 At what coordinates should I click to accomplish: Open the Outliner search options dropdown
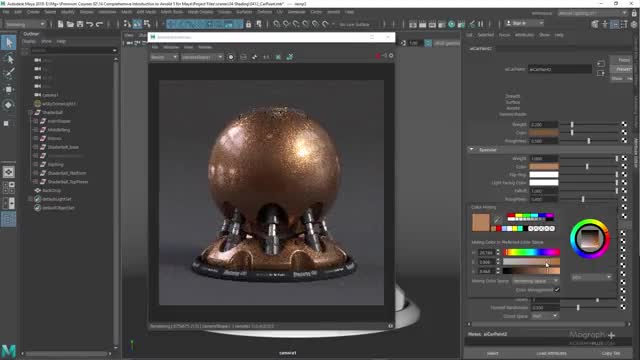(114, 51)
